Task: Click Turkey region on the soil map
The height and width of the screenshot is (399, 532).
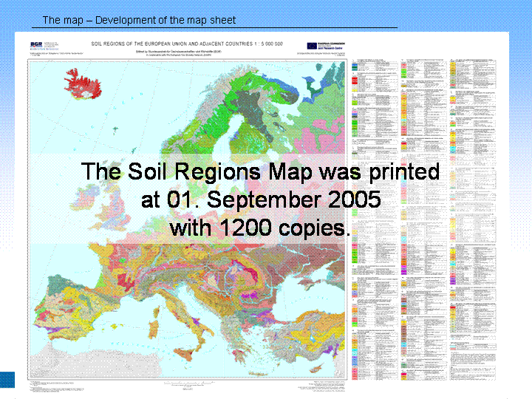Action: point(310,336)
